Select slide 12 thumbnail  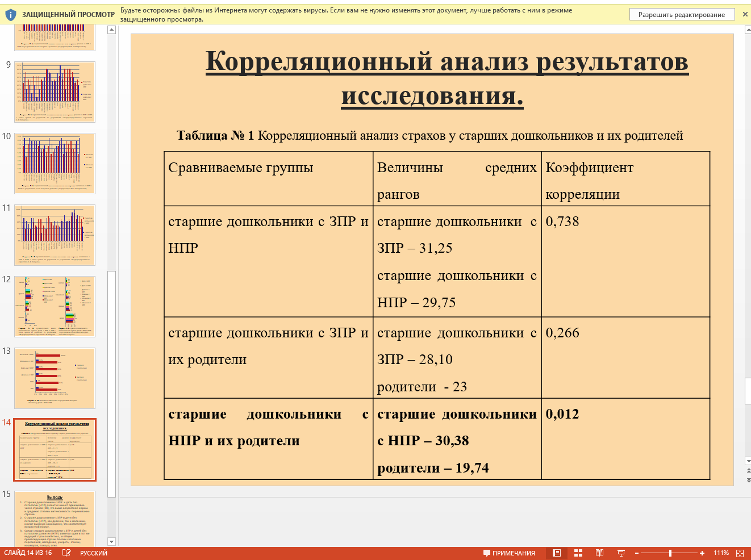coord(55,307)
